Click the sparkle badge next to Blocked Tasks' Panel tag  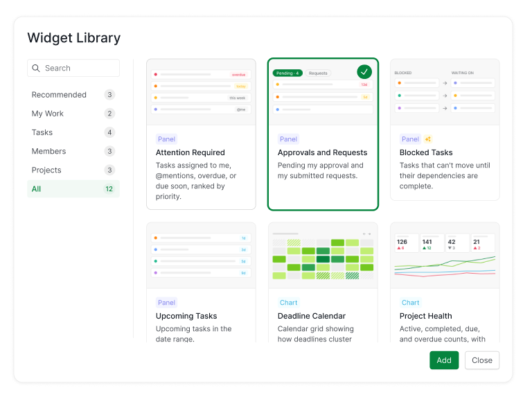click(x=428, y=139)
